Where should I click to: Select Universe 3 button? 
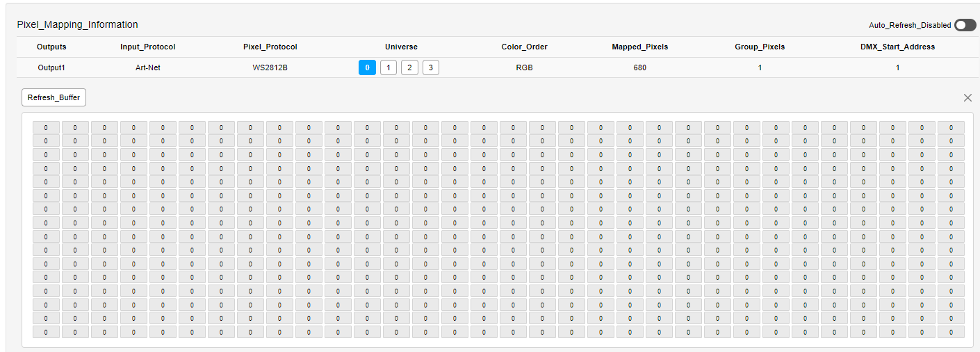pos(431,67)
